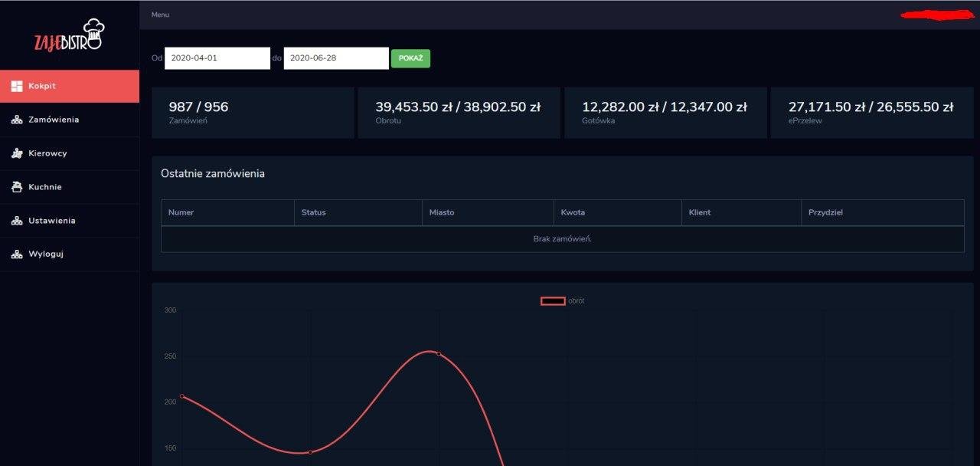Screen dimensions: 980x466
Task: Click the Kuchnie kitchen icon
Action: point(17,187)
